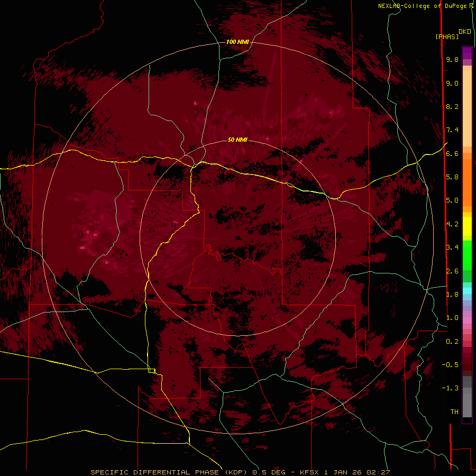The height and width of the screenshot is (476, 476).
Task: Click the TH legend label
Action: click(454, 411)
